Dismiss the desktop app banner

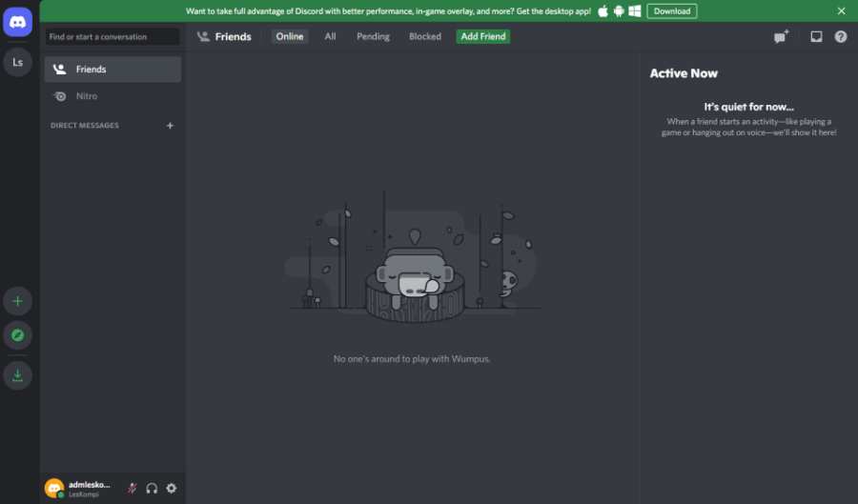(841, 11)
